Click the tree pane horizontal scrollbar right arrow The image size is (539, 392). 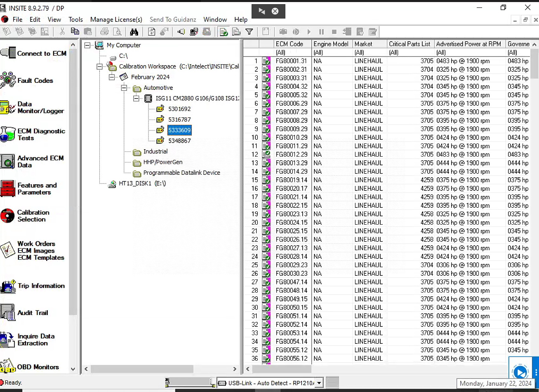click(235, 369)
